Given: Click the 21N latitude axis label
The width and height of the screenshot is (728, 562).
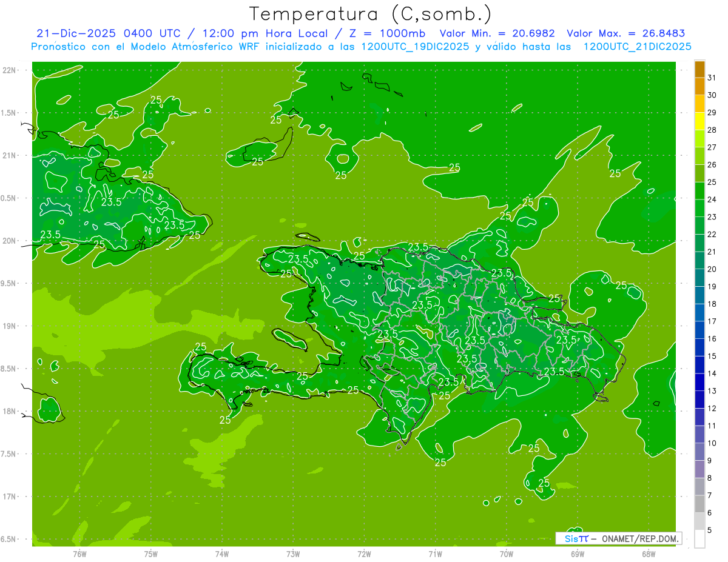Looking at the screenshot, I should pos(10,155).
